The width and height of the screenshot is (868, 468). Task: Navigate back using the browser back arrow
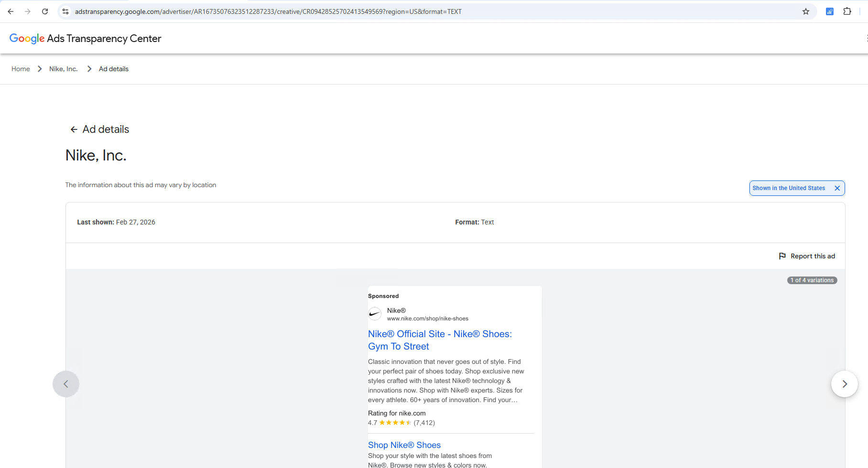(10, 11)
